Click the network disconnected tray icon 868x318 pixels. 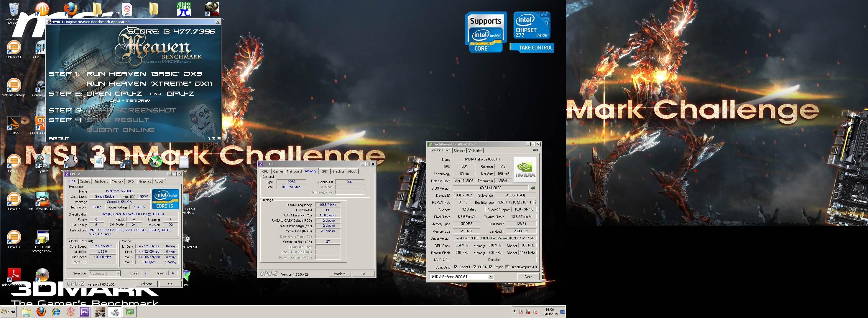pos(528,312)
